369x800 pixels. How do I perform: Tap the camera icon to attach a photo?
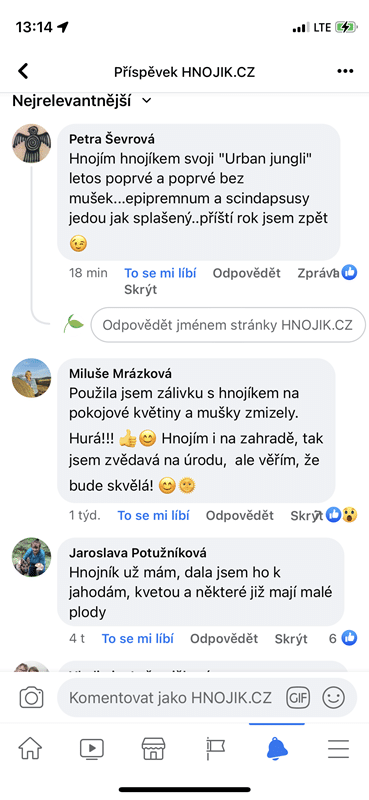click(x=31, y=697)
